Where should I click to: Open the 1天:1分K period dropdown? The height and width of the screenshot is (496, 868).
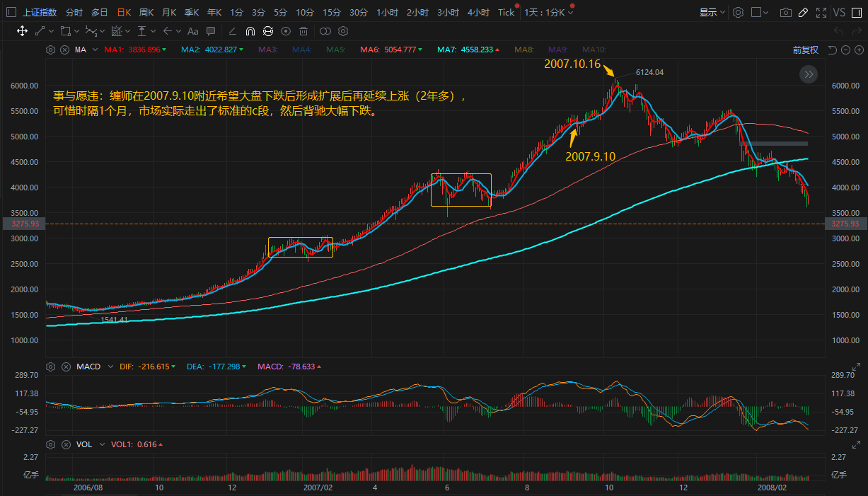pos(548,13)
